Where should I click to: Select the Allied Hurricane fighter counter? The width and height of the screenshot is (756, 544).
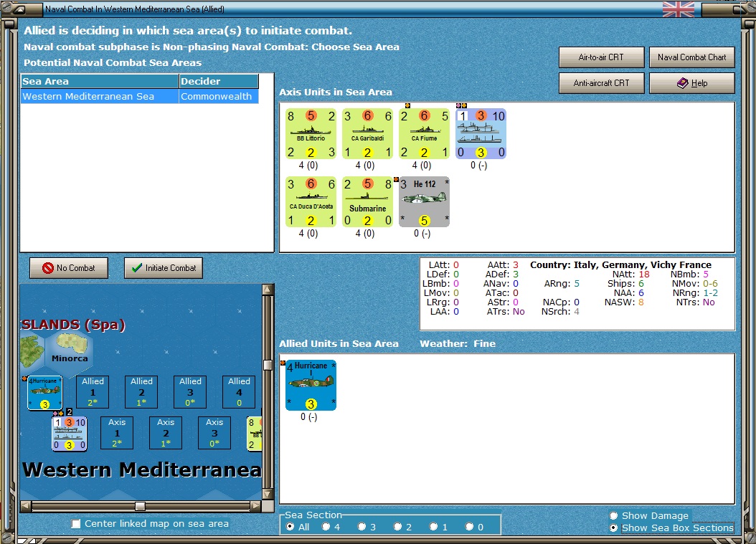click(311, 386)
